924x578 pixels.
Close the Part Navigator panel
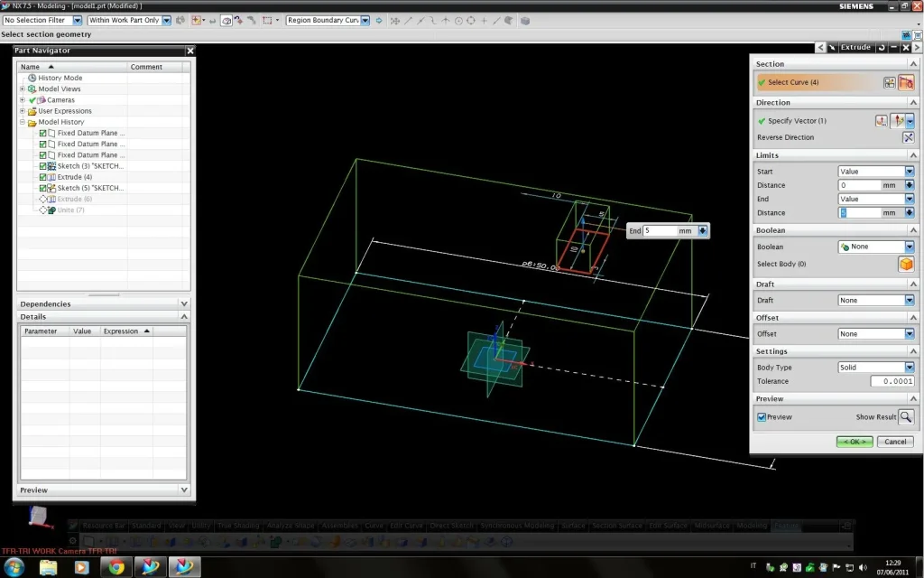pos(189,51)
